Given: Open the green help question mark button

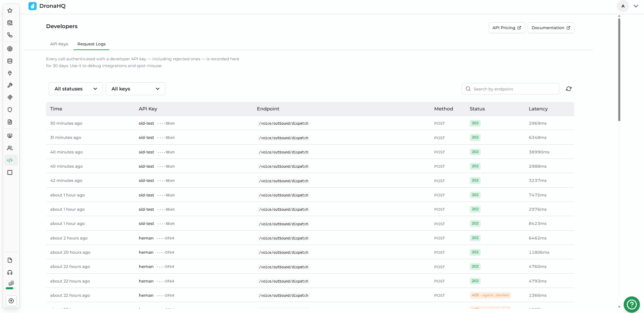Looking at the screenshot, I should (632, 305).
